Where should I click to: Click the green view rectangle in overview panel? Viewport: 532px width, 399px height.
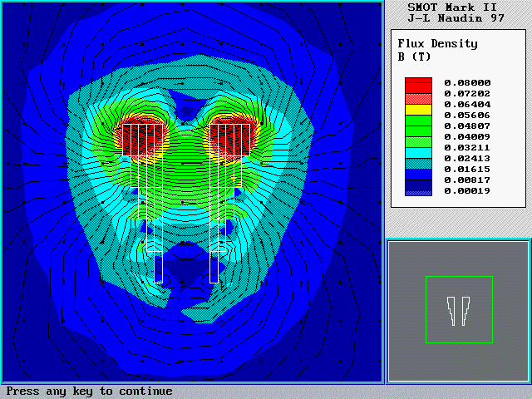pos(459,309)
